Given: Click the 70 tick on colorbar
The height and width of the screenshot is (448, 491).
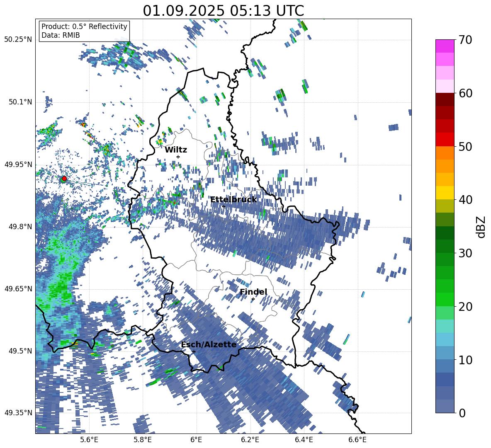Looking at the screenshot, I should coord(465,40).
